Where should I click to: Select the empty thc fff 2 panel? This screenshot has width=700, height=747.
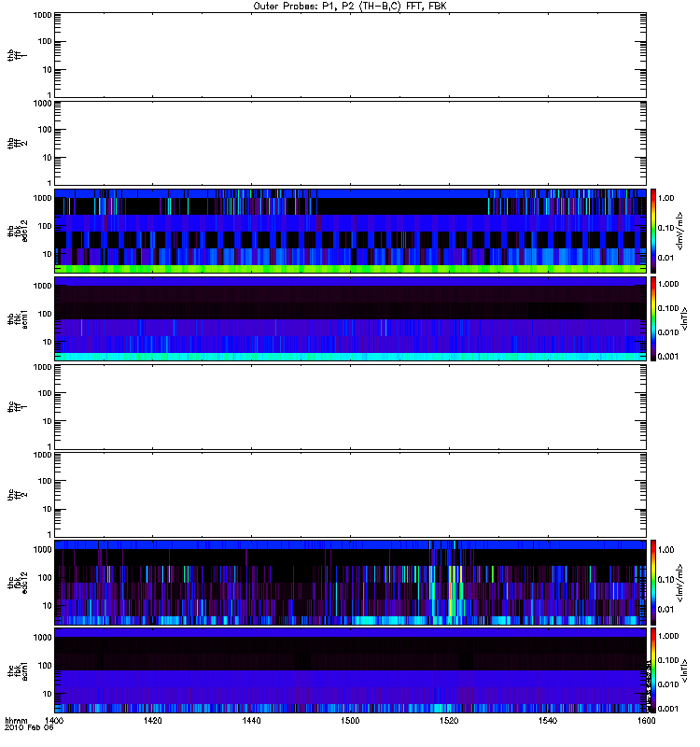351,495
